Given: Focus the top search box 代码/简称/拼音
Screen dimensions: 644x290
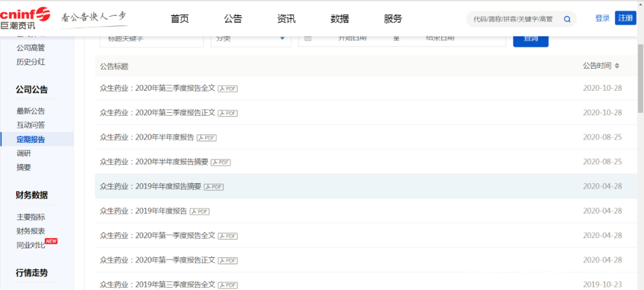Looking at the screenshot, I should [x=513, y=19].
